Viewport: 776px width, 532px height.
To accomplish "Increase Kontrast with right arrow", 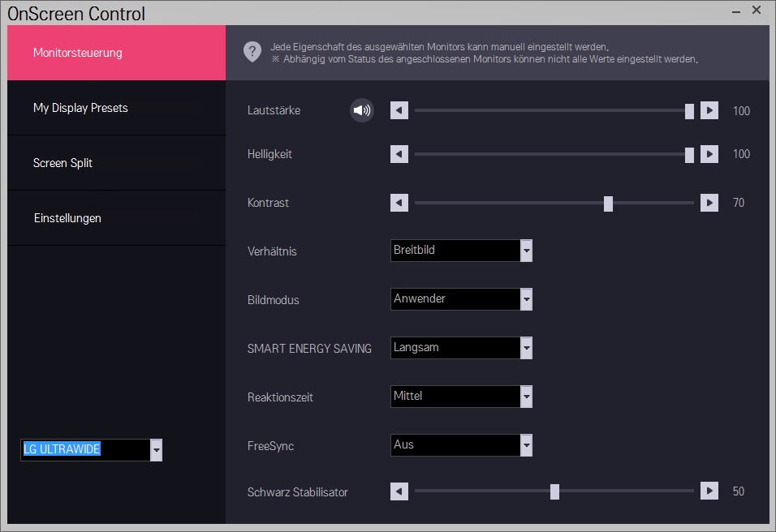I will pyautogui.click(x=709, y=203).
